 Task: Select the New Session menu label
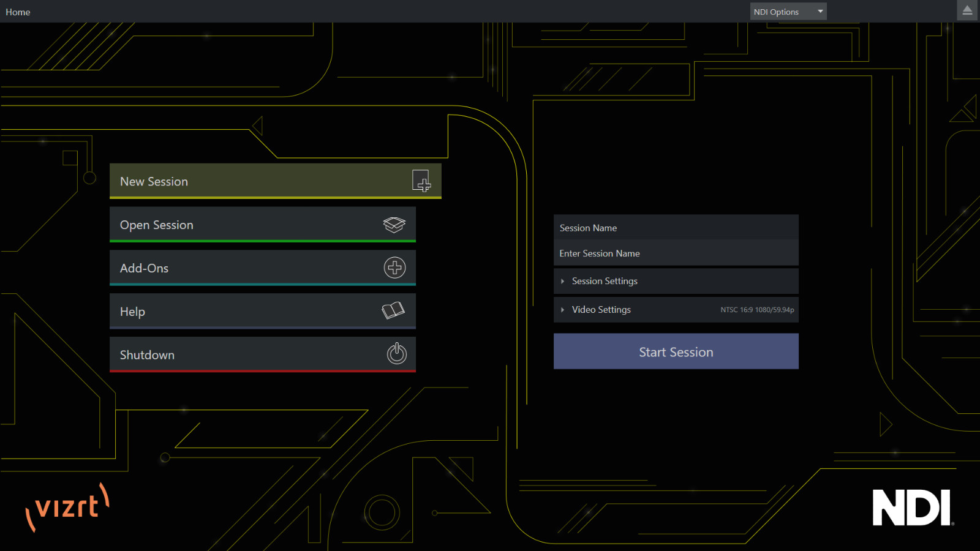click(x=154, y=182)
